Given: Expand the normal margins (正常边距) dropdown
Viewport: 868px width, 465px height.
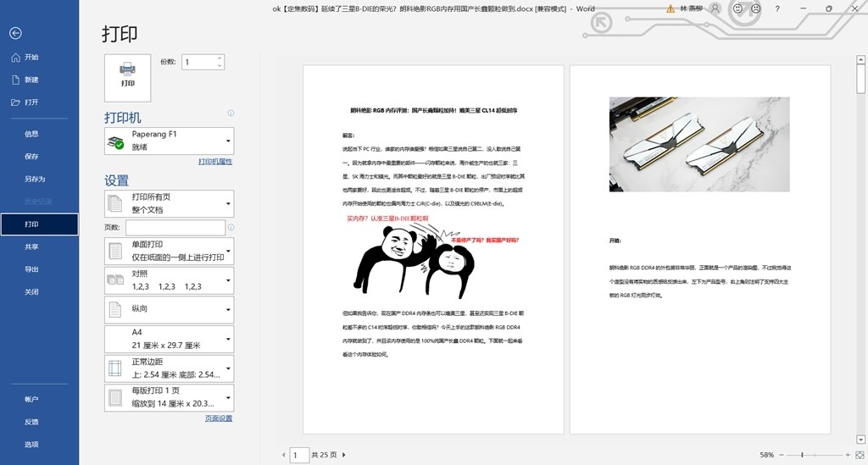Looking at the screenshot, I should tap(170, 368).
